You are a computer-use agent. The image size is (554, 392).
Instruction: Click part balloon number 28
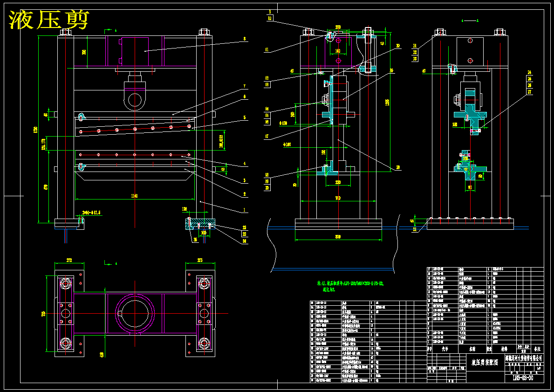tap(398, 167)
